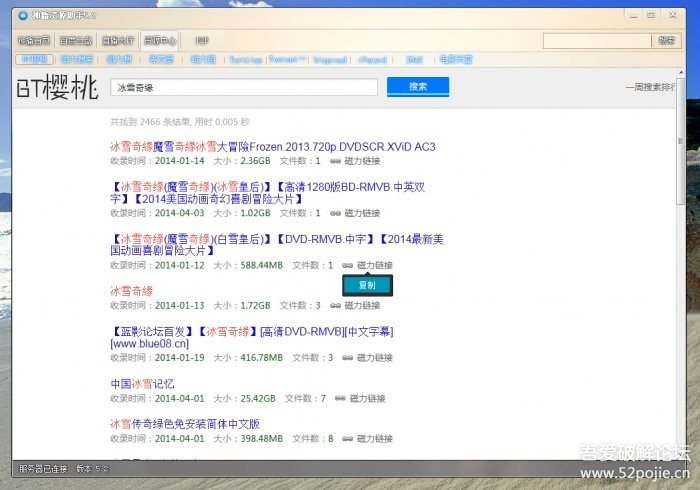
Task: Click the chain icon on the 398.48MB row
Action: tap(347, 439)
